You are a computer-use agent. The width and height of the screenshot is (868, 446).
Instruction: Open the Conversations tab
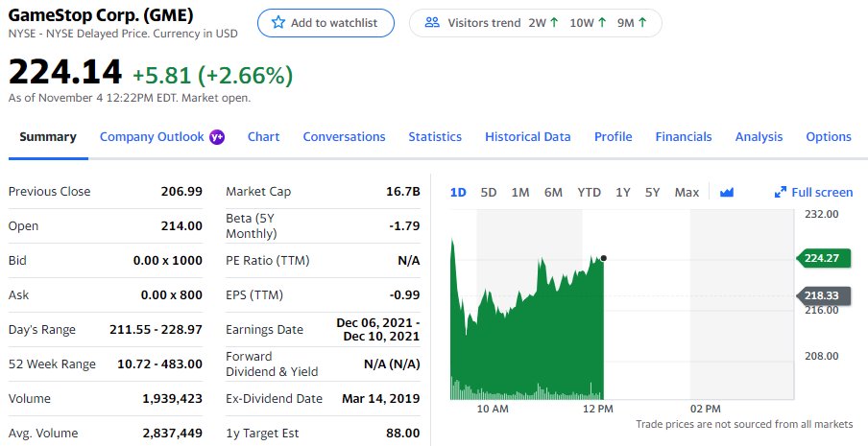(344, 137)
